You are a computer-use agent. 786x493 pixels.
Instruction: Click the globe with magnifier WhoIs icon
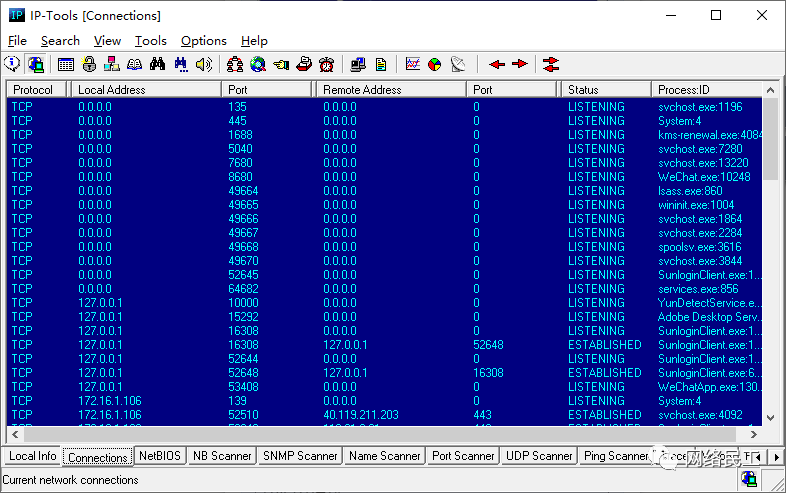[258, 64]
